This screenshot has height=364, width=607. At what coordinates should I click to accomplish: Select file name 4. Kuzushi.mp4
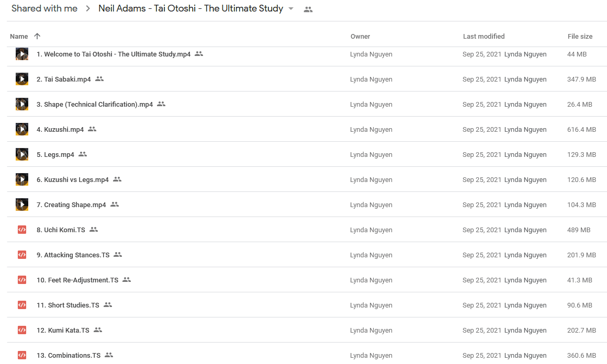click(x=60, y=130)
